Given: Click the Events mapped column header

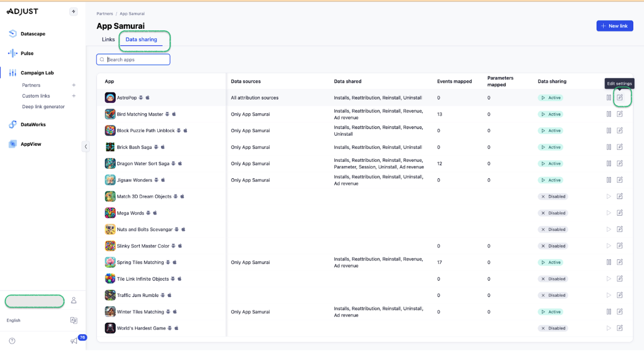Looking at the screenshot, I should [454, 81].
